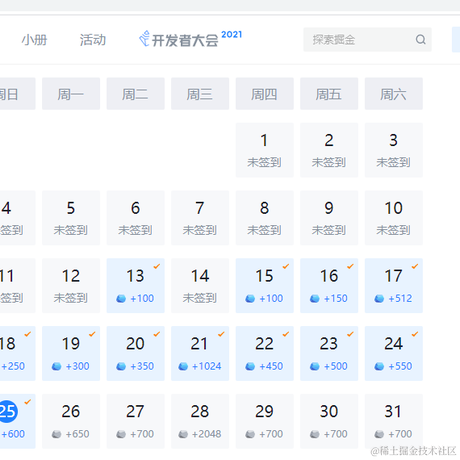Click the blue ore icon on day 19
This screenshot has width=460, height=460.
tap(57, 366)
